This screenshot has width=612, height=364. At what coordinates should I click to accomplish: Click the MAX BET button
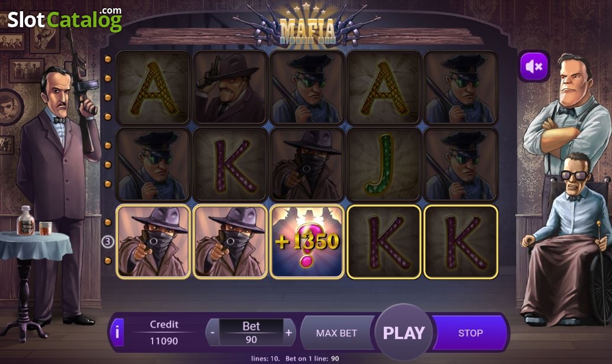(x=336, y=333)
